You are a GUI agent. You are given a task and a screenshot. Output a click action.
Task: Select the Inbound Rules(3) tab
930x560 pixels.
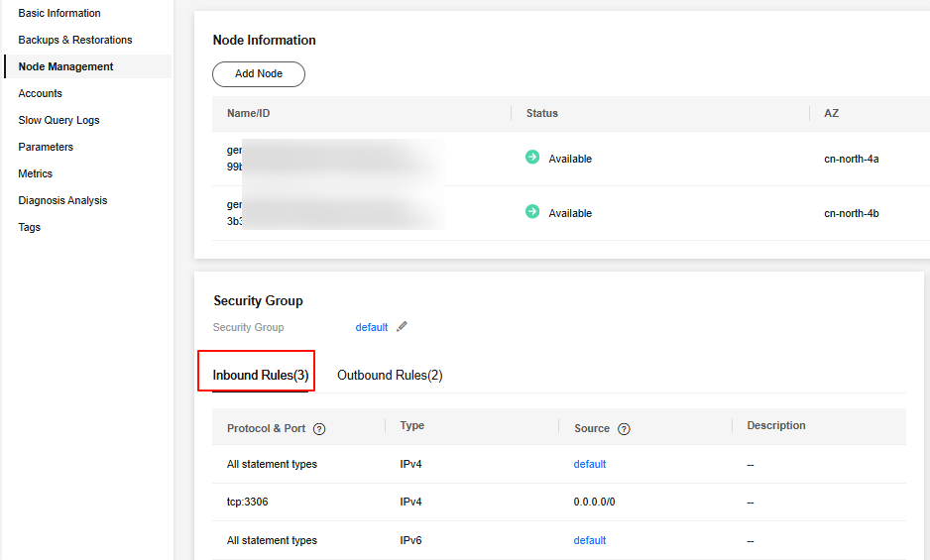pyautogui.click(x=261, y=376)
